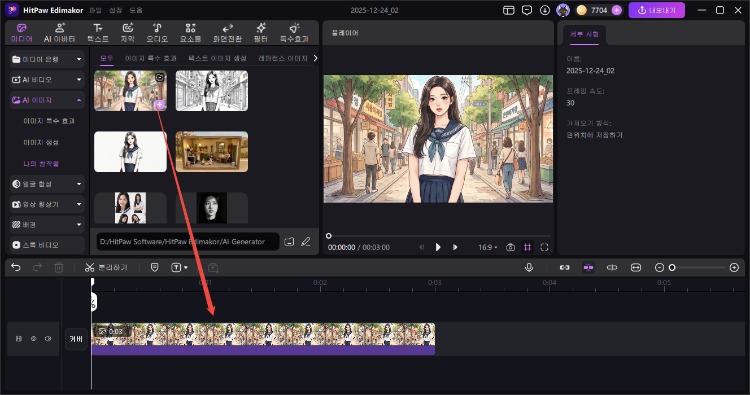
Task: Toggle the split-preview icon in the timeline toolbar
Action: point(612,267)
